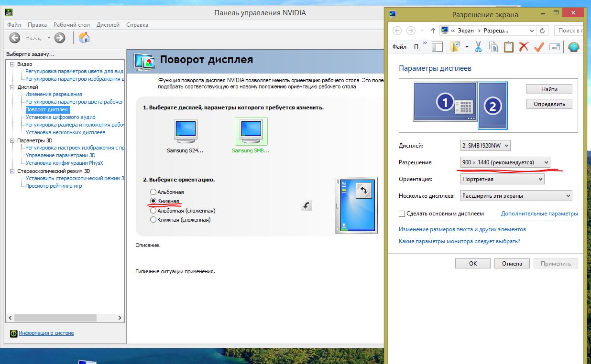Click Информация о системе link
The width and height of the screenshot is (591, 364).
46,333
